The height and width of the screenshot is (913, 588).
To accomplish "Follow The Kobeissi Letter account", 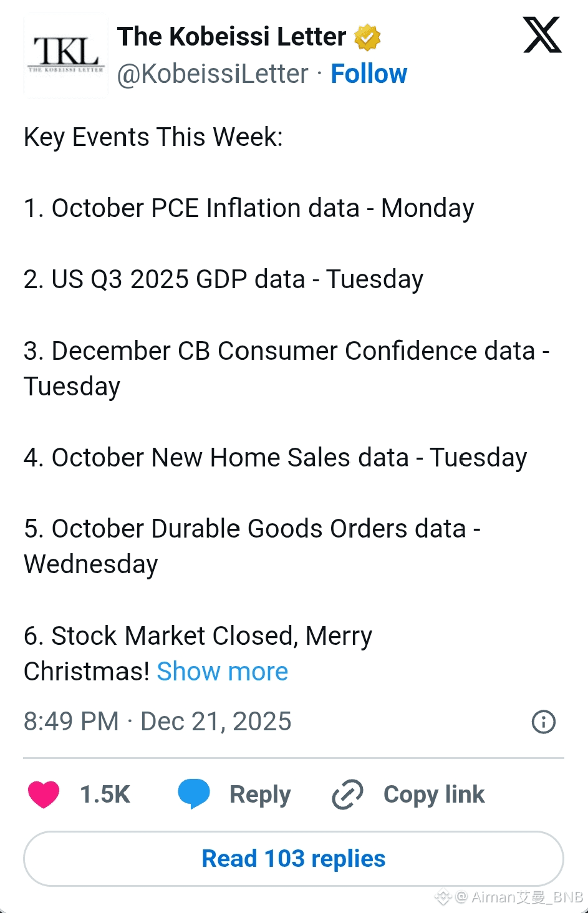I will (x=369, y=74).
